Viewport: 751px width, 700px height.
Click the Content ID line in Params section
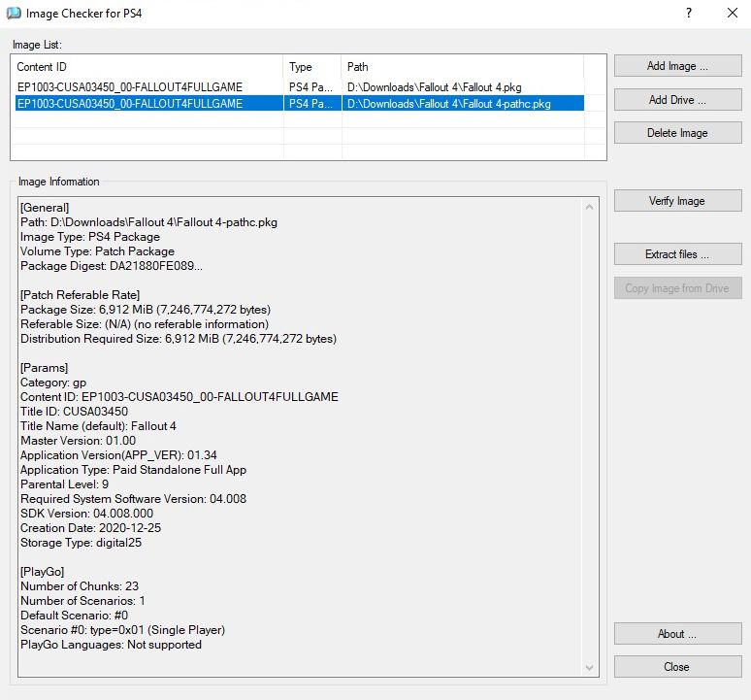(x=180, y=397)
